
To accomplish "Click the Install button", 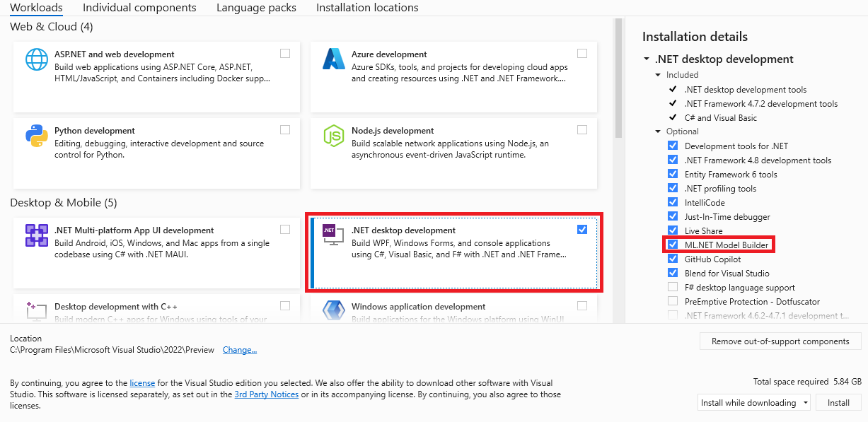I will click(x=838, y=402).
